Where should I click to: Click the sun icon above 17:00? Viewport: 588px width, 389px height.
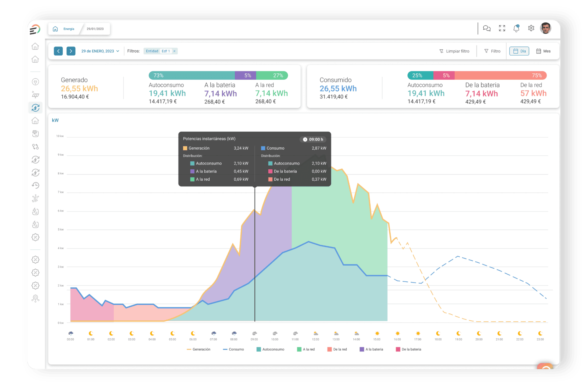pyautogui.click(x=418, y=333)
